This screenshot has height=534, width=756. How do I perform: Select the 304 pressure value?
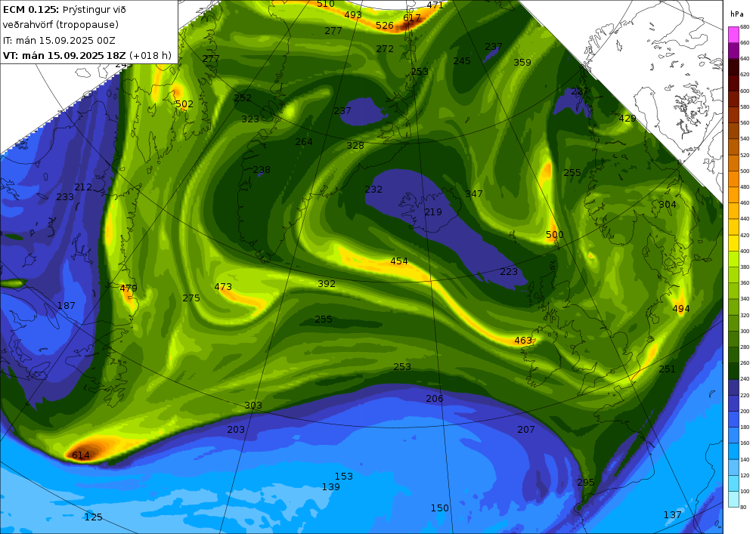pyautogui.click(x=668, y=205)
